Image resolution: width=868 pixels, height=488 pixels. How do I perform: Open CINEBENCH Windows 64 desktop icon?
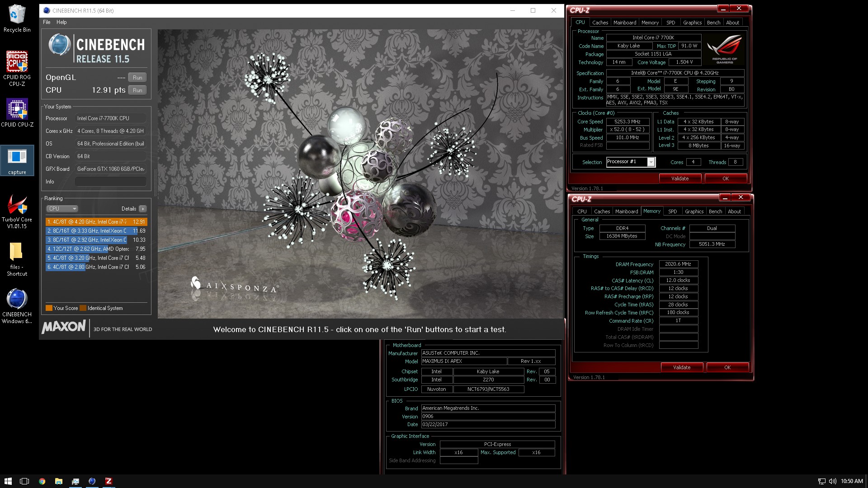tap(17, 306)
